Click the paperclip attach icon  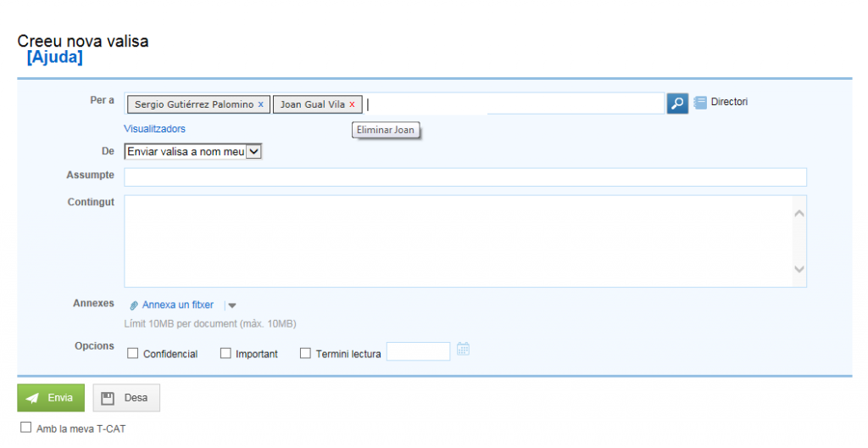click(x=134, y=305)
